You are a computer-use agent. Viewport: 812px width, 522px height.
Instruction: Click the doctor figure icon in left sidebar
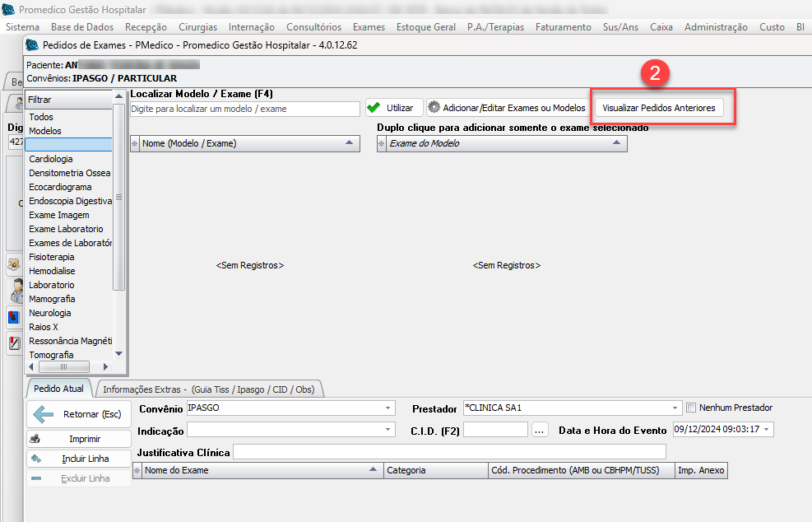point(15,290)
